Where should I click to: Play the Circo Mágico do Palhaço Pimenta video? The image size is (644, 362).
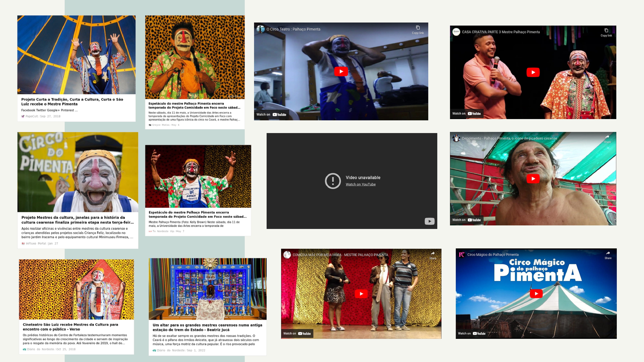(536, 294)
